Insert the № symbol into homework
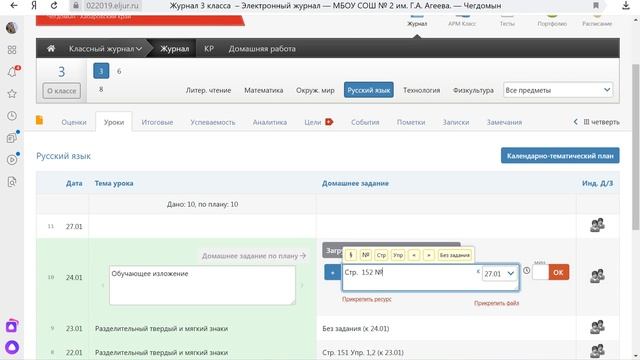The image size is (640, 360). (x=366, y=255)
